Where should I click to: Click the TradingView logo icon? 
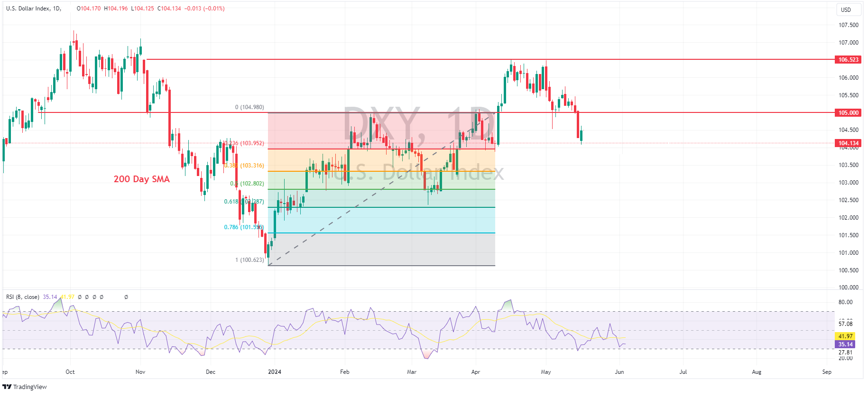(x=7, y=387)
